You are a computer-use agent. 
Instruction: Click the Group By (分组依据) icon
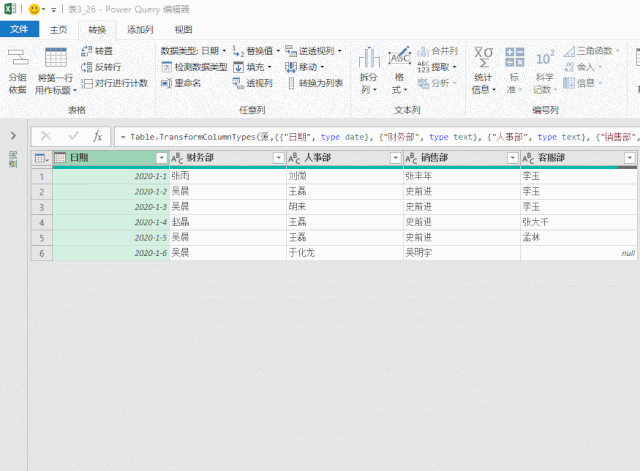(x=18, y=58)
